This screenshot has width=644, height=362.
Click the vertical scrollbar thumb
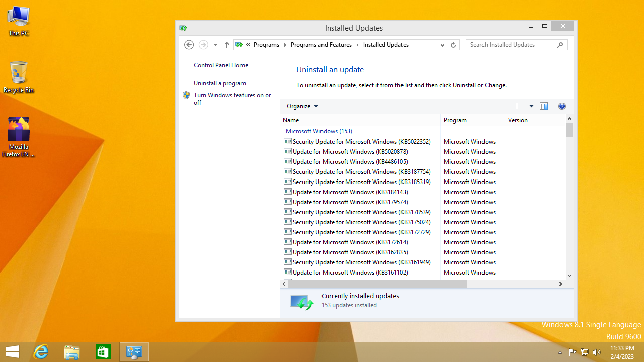(x=569, y=130)
